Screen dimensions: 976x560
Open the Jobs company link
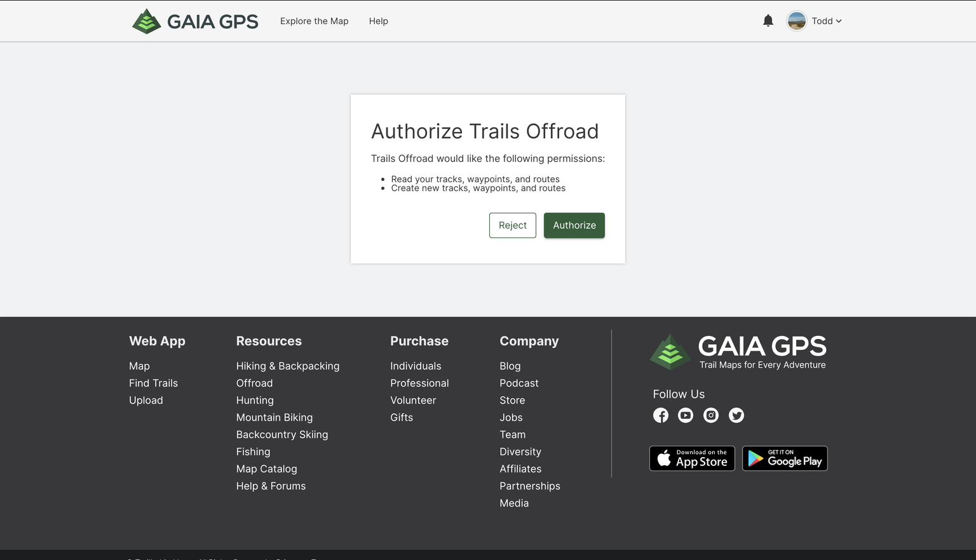tap(511, 418)
